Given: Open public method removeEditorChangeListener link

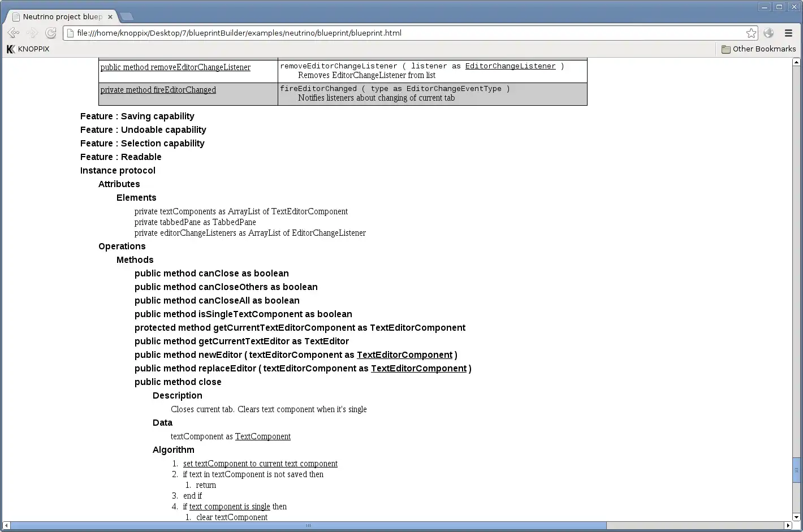Looking at the screenshot, I should tap(175, 67).
